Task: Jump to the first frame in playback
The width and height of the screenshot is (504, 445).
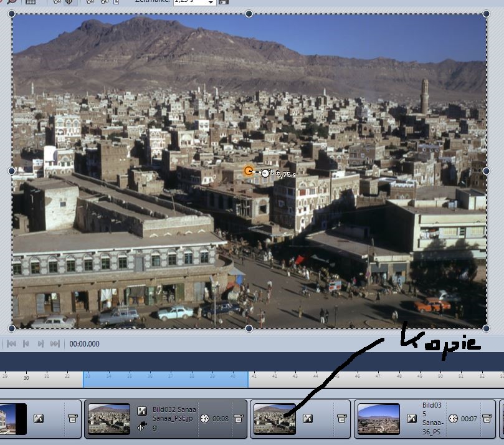Action: click(x=12, y=343)
